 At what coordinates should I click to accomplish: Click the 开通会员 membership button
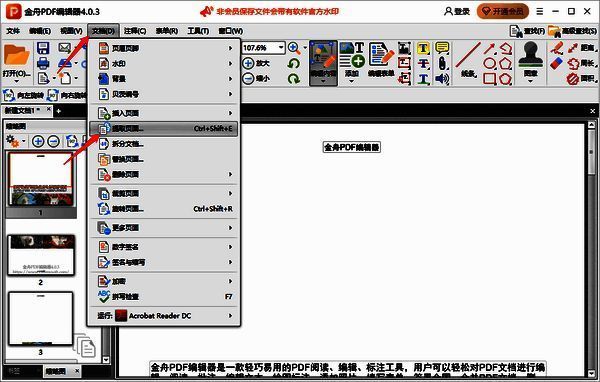tap(503, 11)
